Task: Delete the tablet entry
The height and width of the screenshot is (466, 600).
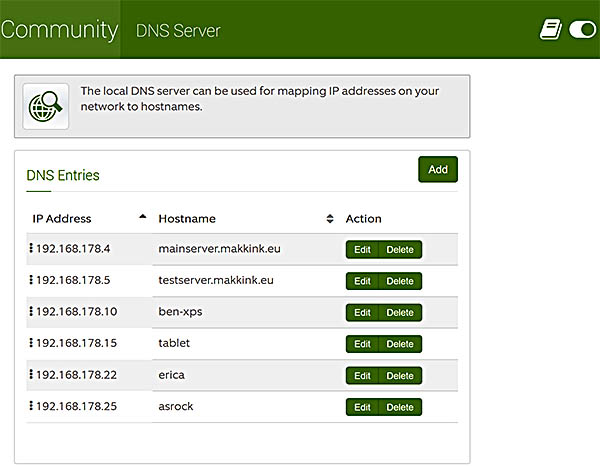Action: point(400,344)
